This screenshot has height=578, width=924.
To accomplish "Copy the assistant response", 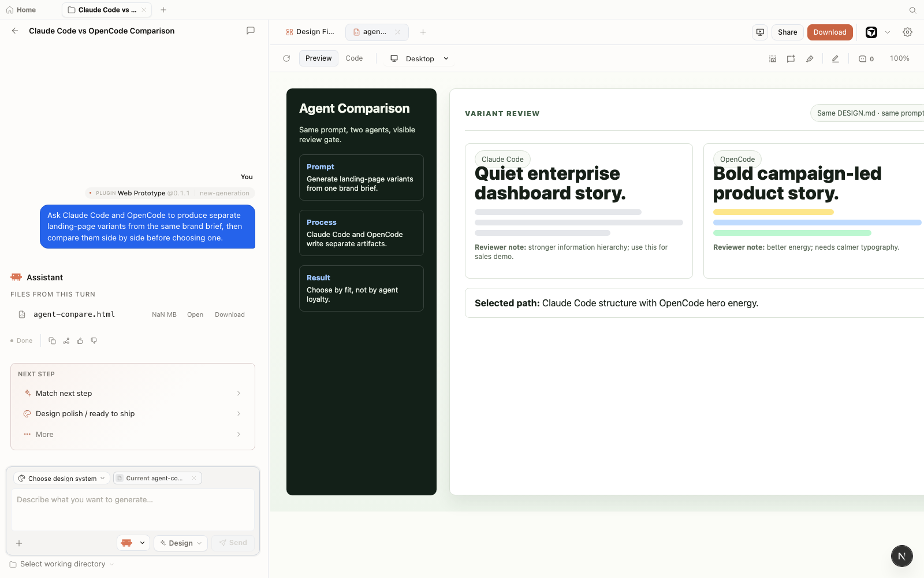I will 52,340.
